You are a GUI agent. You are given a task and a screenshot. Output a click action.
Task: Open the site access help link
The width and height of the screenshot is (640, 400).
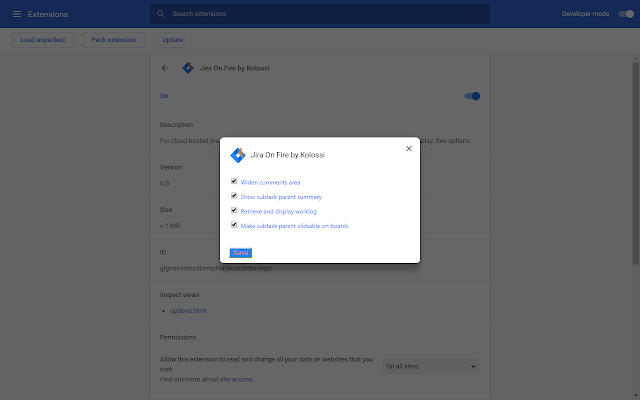[236, 379]
